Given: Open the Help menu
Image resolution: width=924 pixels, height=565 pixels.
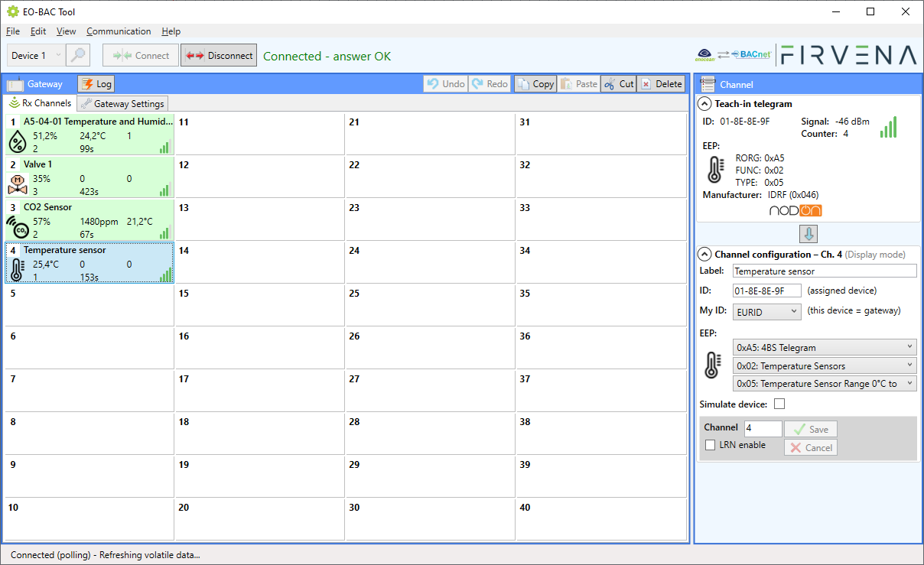Looking at the screenshot, I should [171, 31].
